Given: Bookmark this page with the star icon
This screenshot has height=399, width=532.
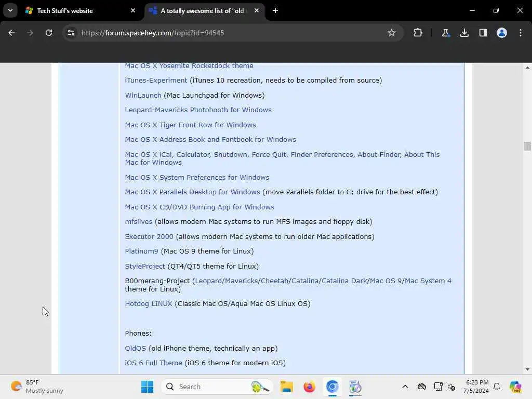Looking at the screenshot, I should (392, 33).
